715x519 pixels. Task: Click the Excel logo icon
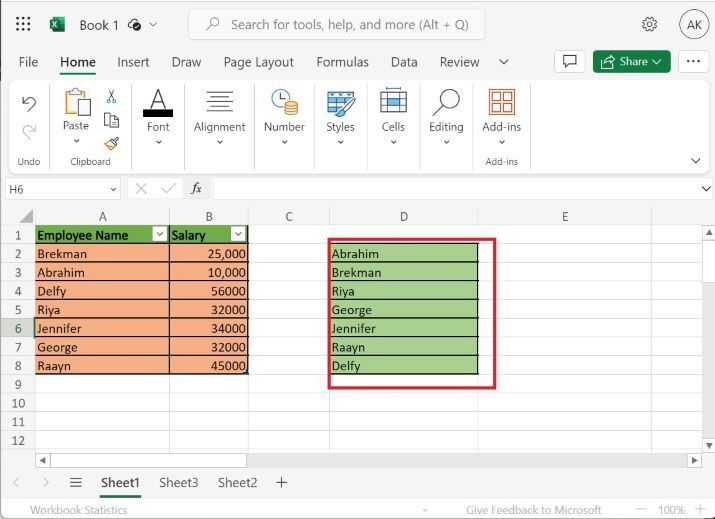point(57,25)
